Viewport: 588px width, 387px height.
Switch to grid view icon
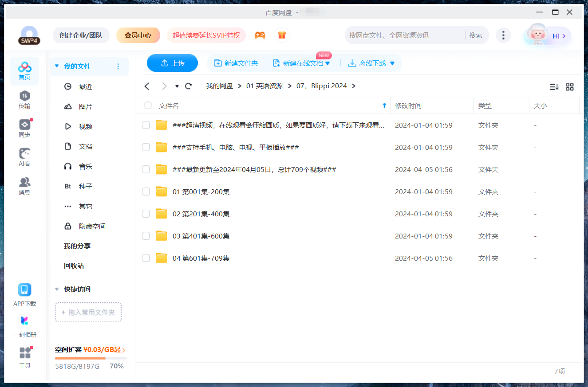570,87
